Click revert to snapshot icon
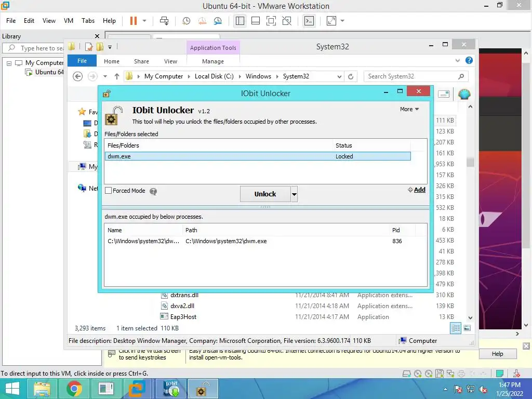Viewport: 532px width, 399px height. click(x=202, y=21)
